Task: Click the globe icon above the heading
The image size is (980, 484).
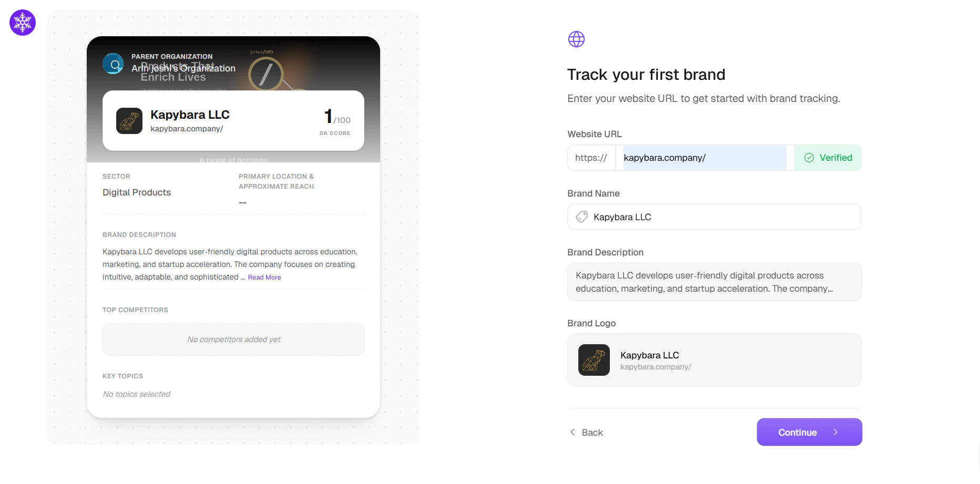Action: pos(576,39)
